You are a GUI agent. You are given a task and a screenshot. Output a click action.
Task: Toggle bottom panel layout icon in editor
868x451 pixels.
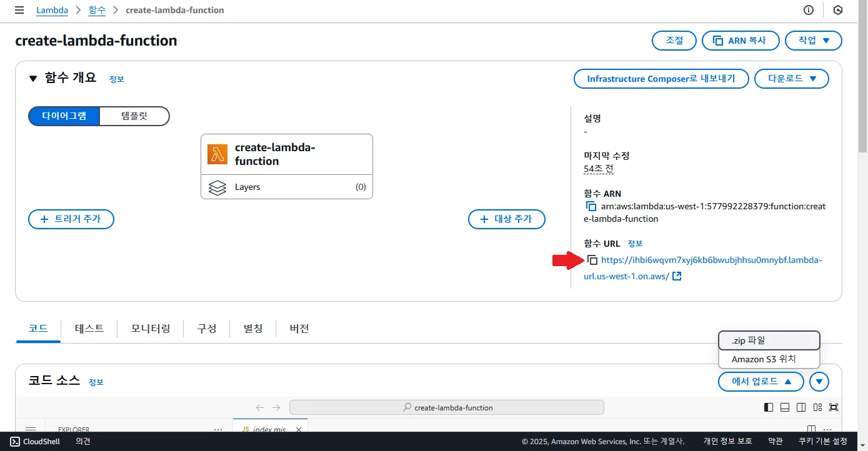(785, 407)
